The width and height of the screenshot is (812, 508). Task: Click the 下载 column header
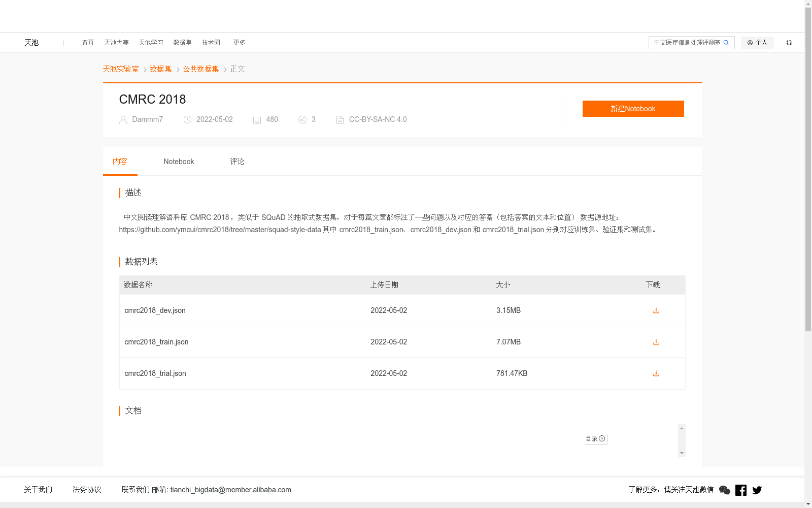pyautogui.click(x=653, y=285)
